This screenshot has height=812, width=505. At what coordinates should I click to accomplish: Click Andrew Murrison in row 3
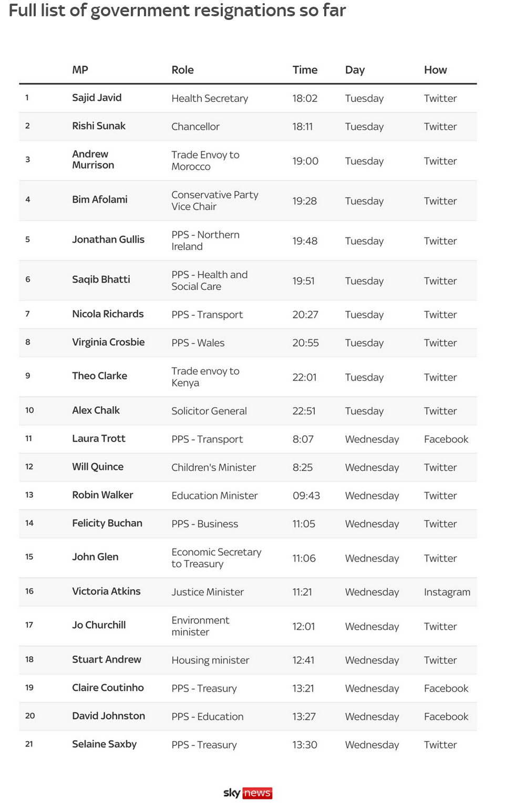tap(93, 160)
